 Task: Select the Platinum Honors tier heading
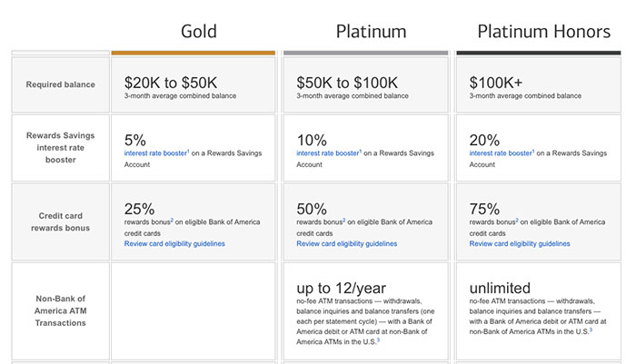click(x=545, y=32)
